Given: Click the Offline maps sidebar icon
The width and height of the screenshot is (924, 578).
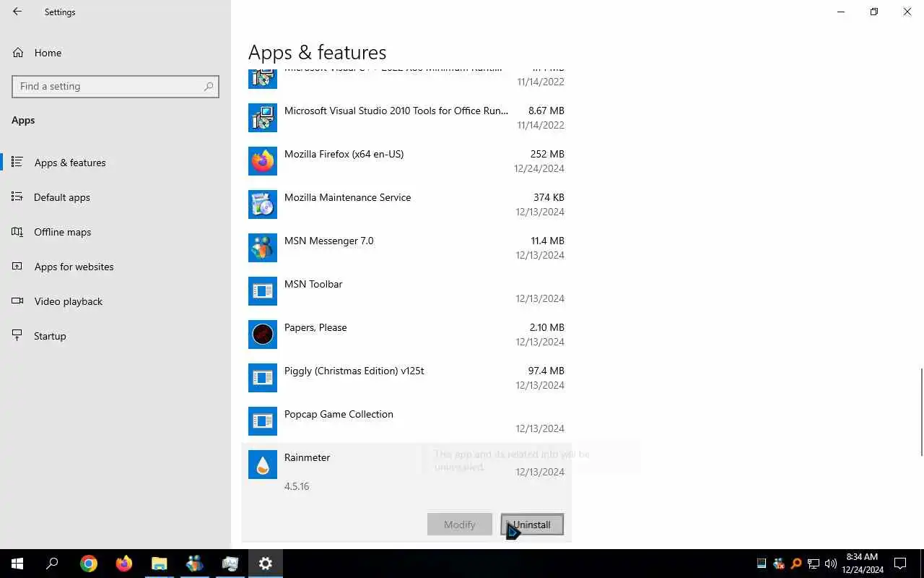Looking at the screenshot, I should 17,231.
